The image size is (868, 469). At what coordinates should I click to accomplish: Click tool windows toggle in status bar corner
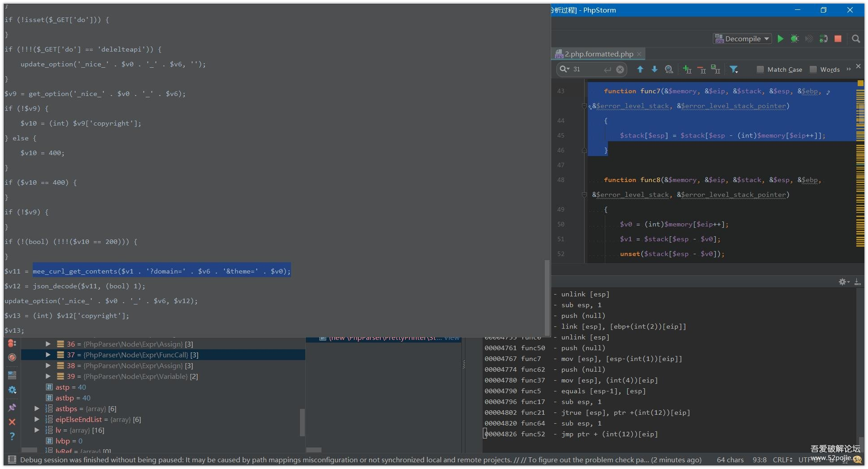point(12,460)
